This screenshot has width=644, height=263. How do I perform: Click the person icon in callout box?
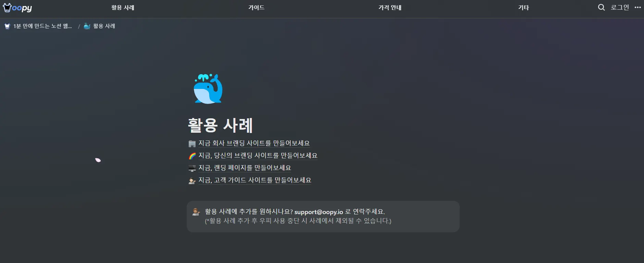pyautogui.click(x=196, y=212)
